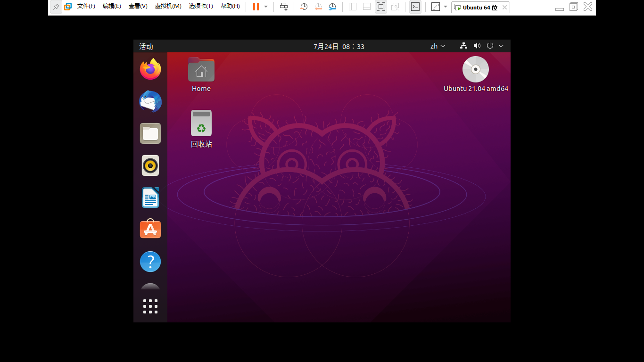This screenshot has height=362, width=644.
Task: Open the 查看(V) menu
Action: [x=138, y=7]
